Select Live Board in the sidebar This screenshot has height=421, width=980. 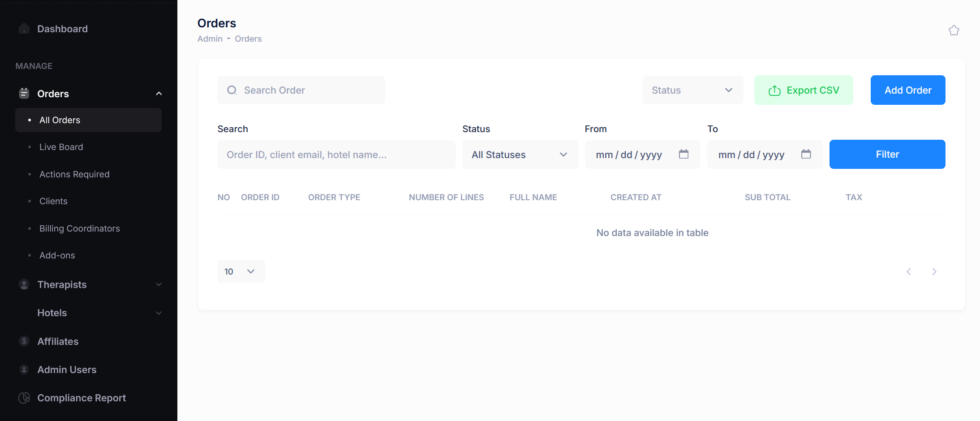click(61, 146)
